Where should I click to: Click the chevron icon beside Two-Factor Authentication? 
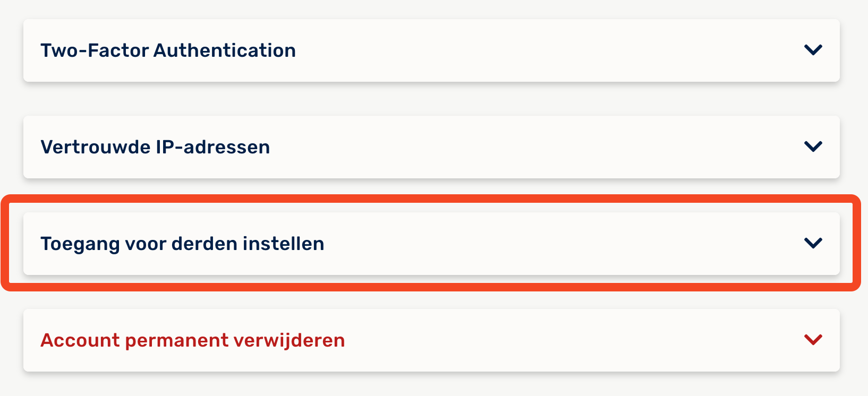[813, 50]
